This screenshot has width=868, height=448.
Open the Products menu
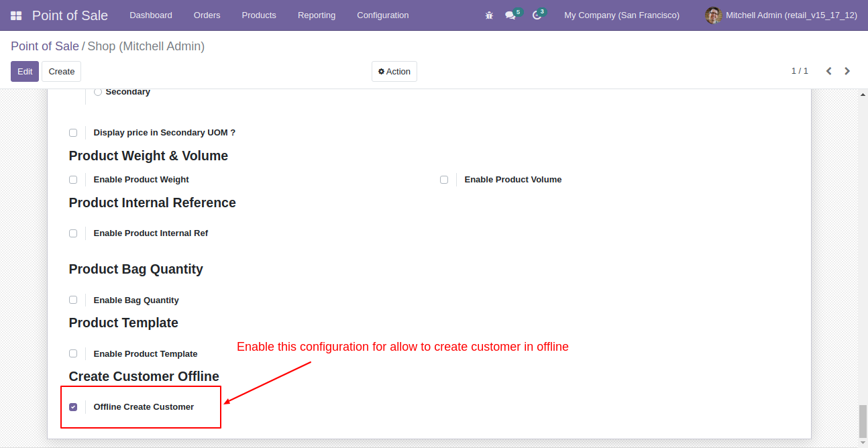(x=259, y=15)
